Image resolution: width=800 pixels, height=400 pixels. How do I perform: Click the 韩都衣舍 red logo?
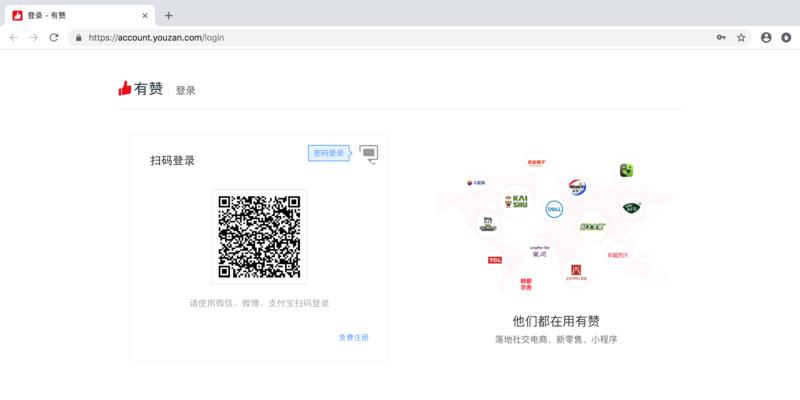click(x=526, y=284)
